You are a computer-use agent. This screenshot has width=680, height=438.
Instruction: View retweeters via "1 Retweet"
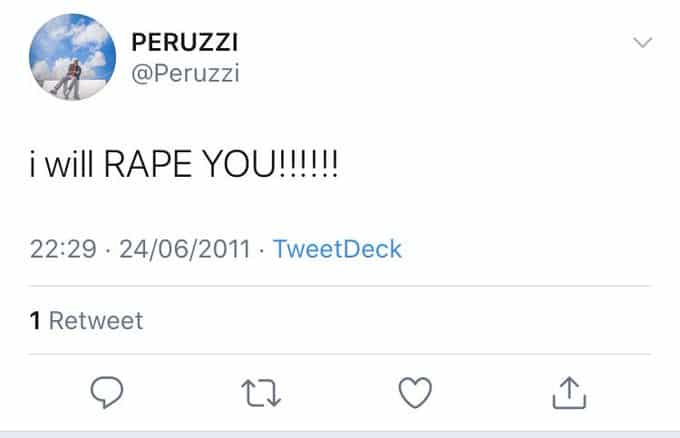pyautogui.click(x=86, y=321)
